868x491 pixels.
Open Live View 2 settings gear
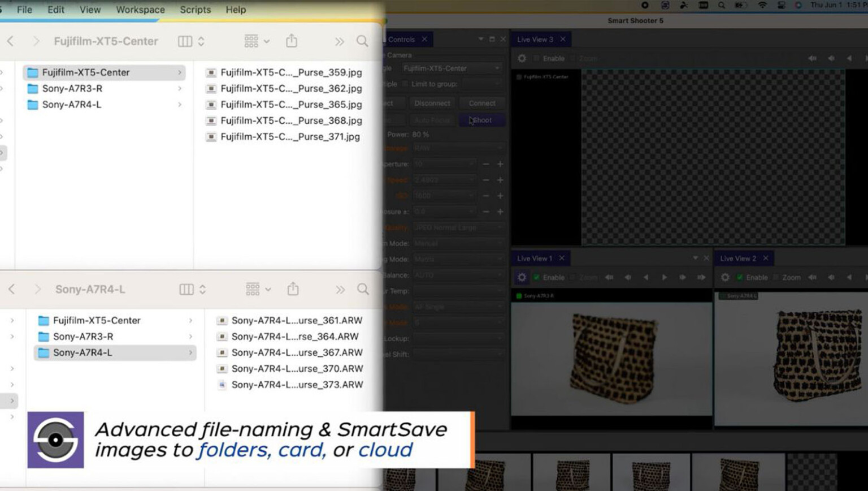[x=725, y=277]
